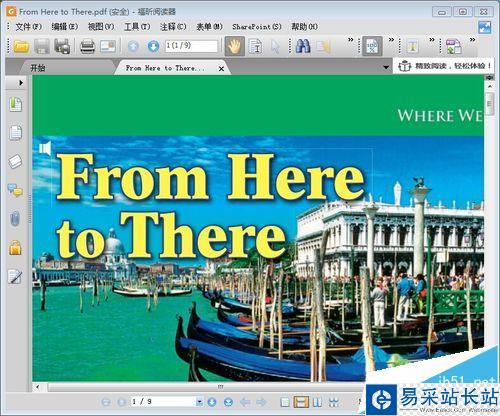Open the Attachments paperclip panel icon
Viewport: 500px width, 416px height.
[x=15, y=219]
